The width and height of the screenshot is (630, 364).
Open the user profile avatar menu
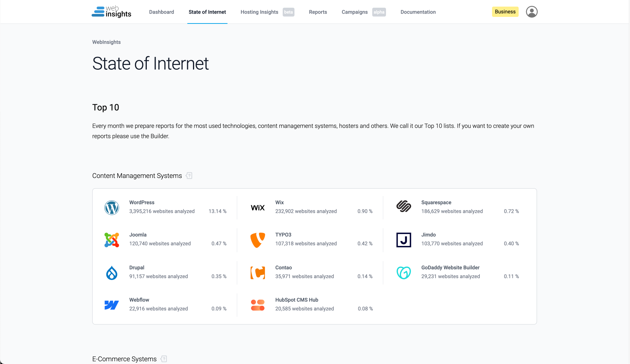531,12
